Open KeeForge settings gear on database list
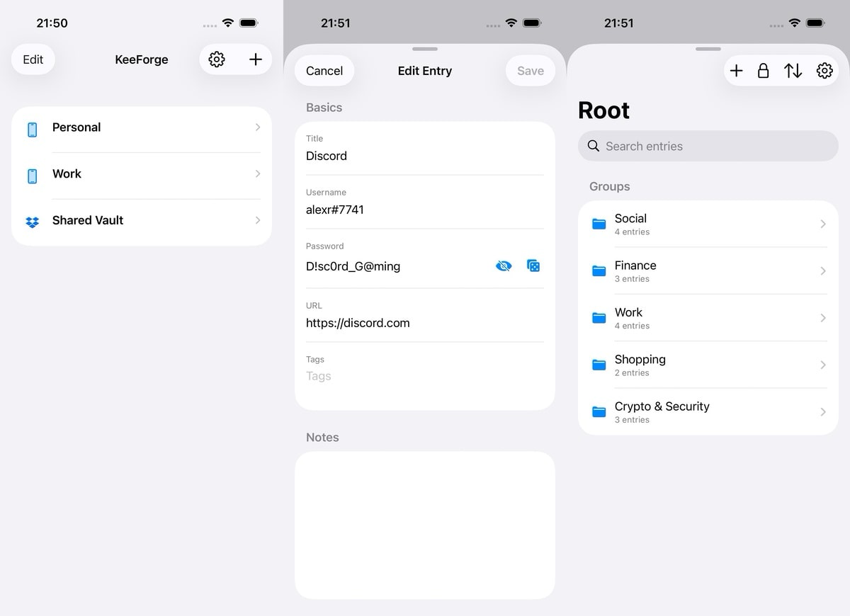850x616 pixels. pyautogui.click(x=217, y=59)
